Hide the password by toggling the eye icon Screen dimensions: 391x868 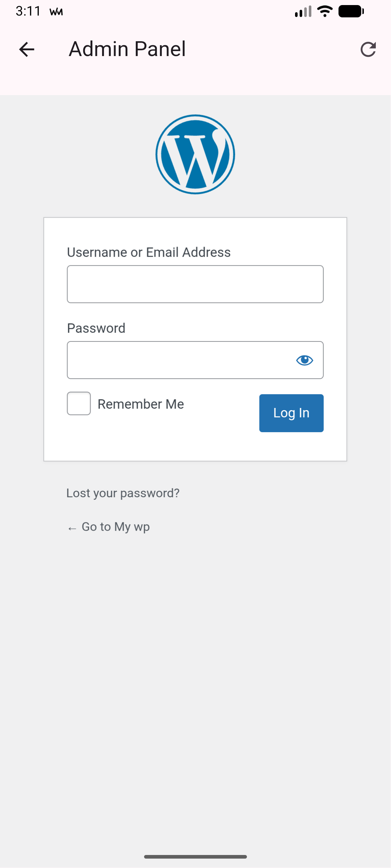[x=304, y=360]
